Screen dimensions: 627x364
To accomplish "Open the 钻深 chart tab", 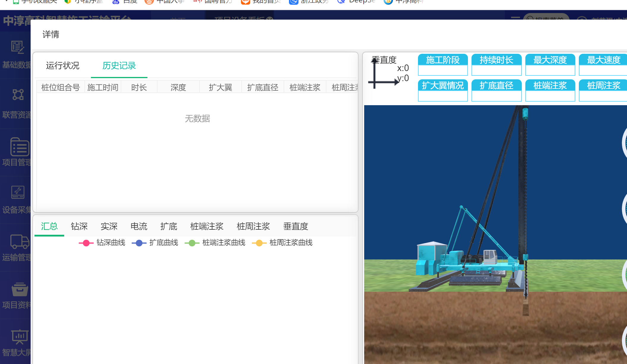I will tap(79, 226).
